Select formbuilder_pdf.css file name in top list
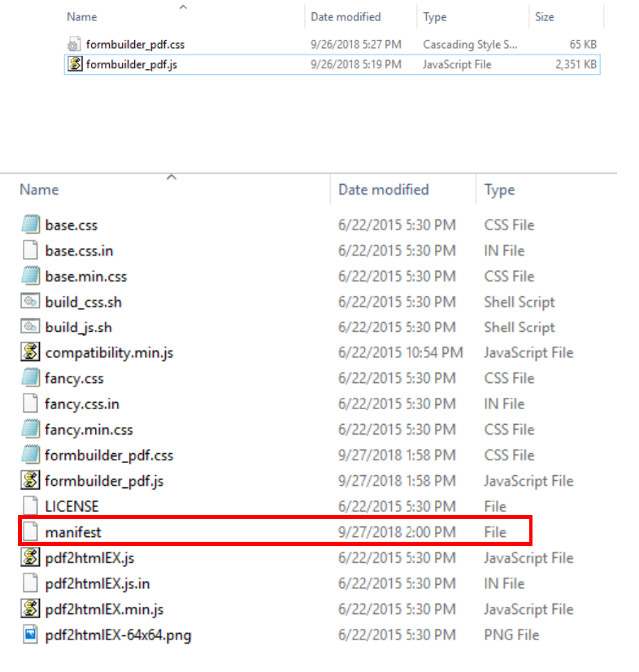Screen dimensions: 639x672 point(135,45)
